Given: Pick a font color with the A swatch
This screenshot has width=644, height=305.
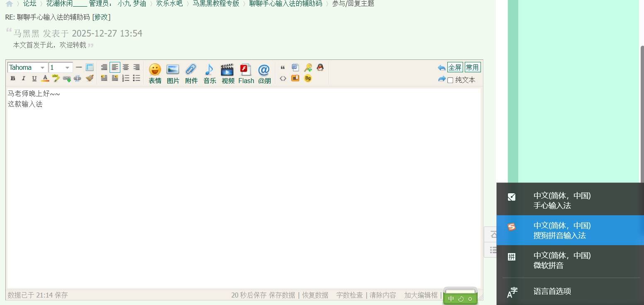Looking at the screenshot, I should [45, 79].
